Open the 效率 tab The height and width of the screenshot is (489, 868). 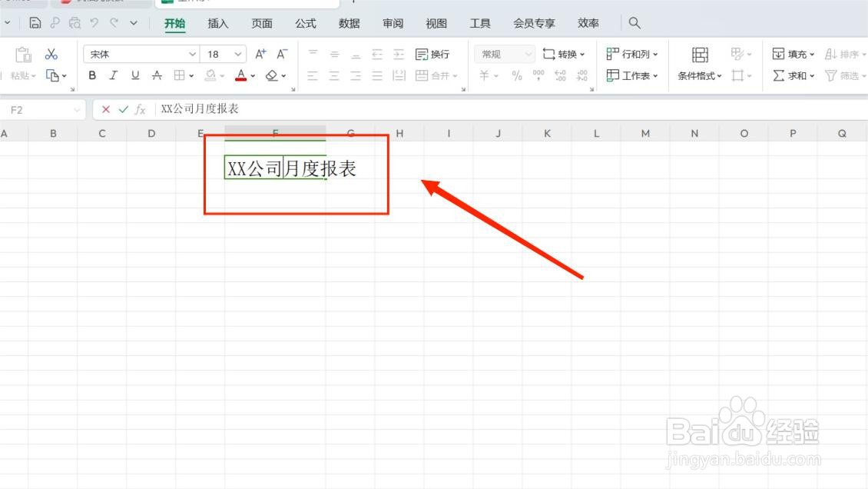point(588,23)
